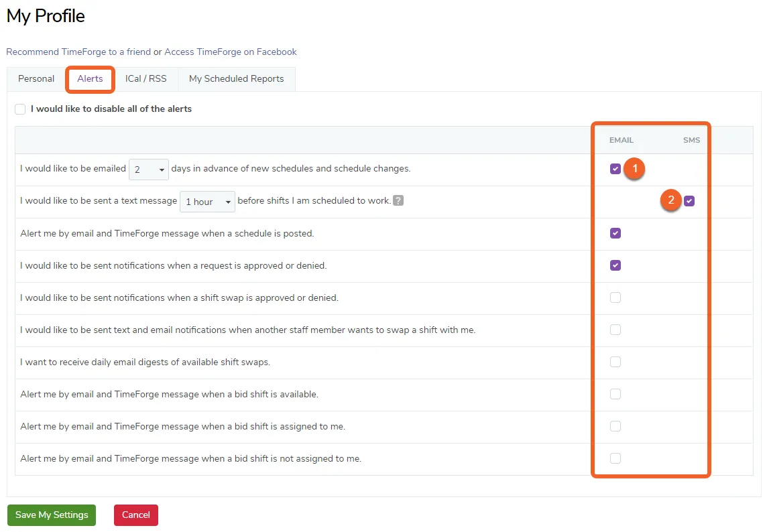Image resolution: width=767 pixels, height=532 pixels.
Task: Select My Scheduled Reports tab
Action: pos(236,78)
